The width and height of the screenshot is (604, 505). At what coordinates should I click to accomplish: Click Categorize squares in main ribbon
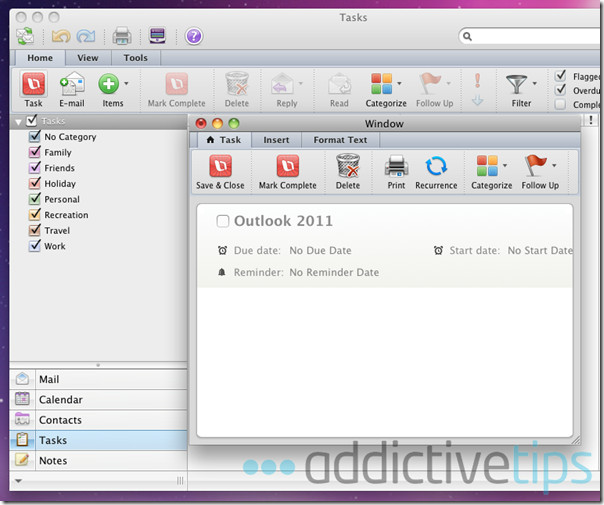click(382, 84)
